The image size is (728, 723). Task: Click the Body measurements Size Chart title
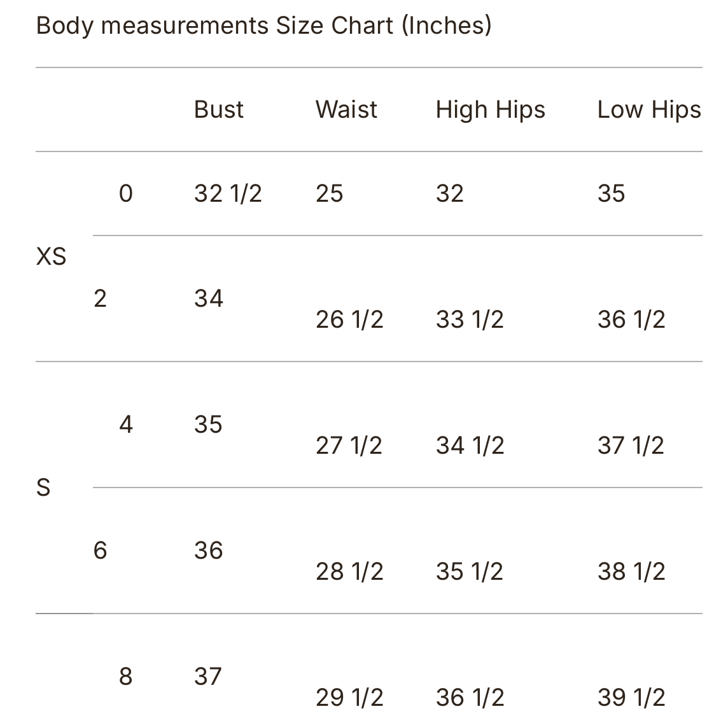263,25
